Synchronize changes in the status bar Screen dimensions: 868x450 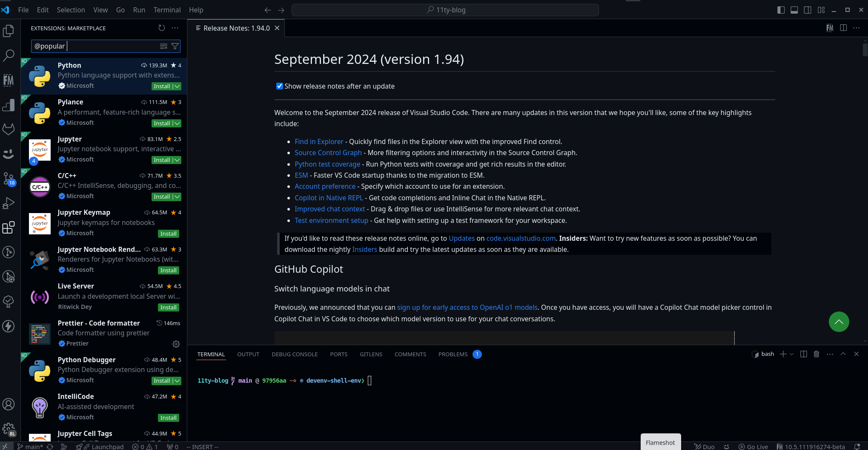pos(50,447)
